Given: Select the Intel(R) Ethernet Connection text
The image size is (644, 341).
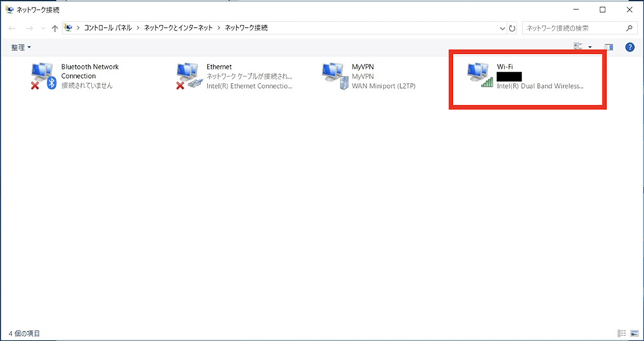Looking at the screenshot, I should (x=249, y=87).
